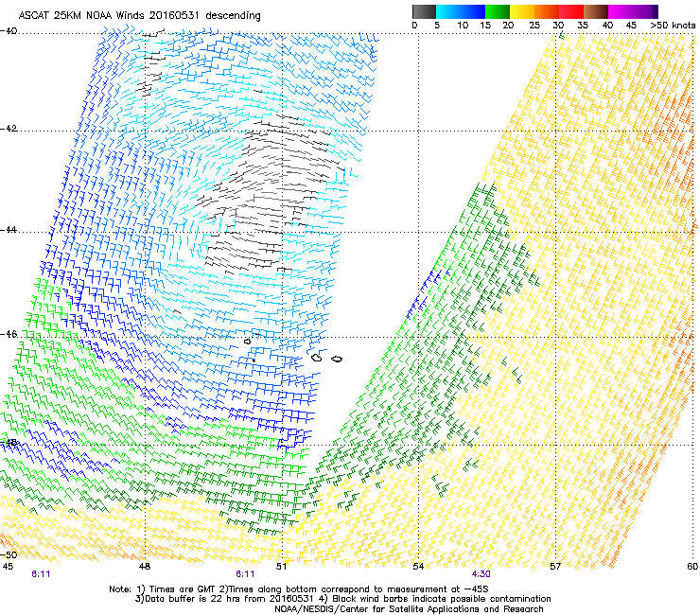Click the '-42' latitude label
Image resolution: width=700 pixels, height=615 pixels.
9,129
